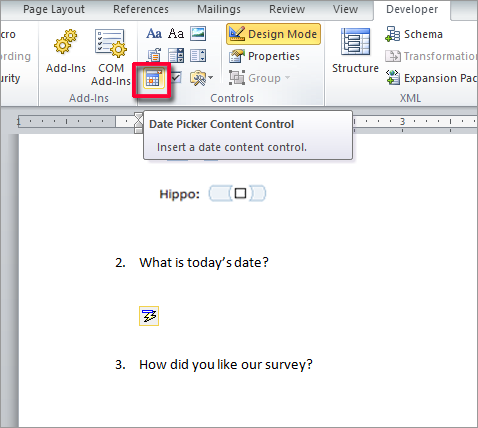Select the first-line indent ruler marker

click(x=138, y=117)
